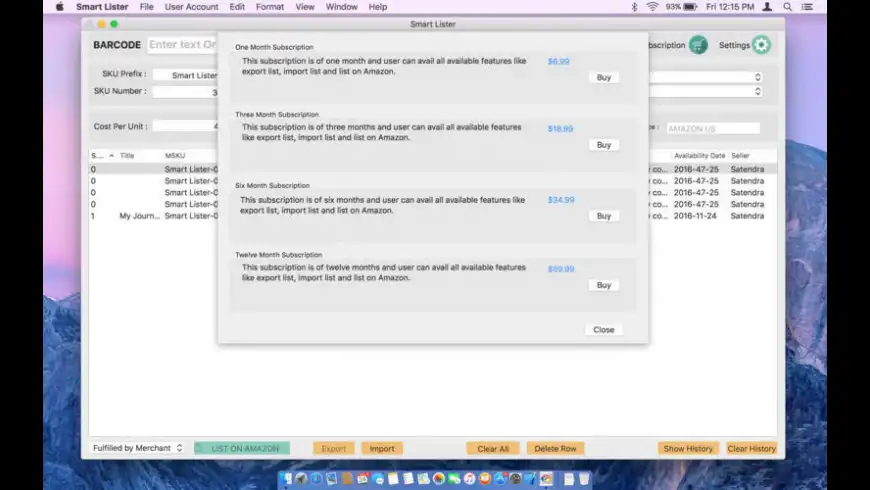The height and width of the screenshot is (490, 870).
Task: Click the 2016-11-24 availability date cell
Action: (696, 216)
